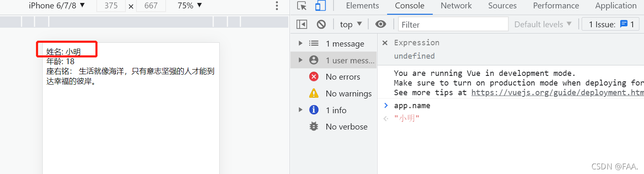
Task: Toggle the device toolbar icon
Action: [321, 6]
